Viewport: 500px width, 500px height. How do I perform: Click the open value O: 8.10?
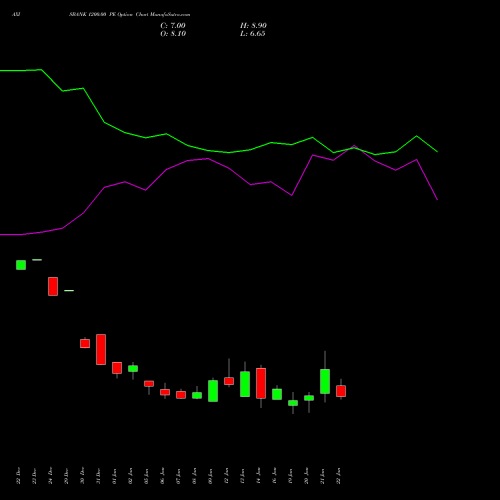pos(173,34)
